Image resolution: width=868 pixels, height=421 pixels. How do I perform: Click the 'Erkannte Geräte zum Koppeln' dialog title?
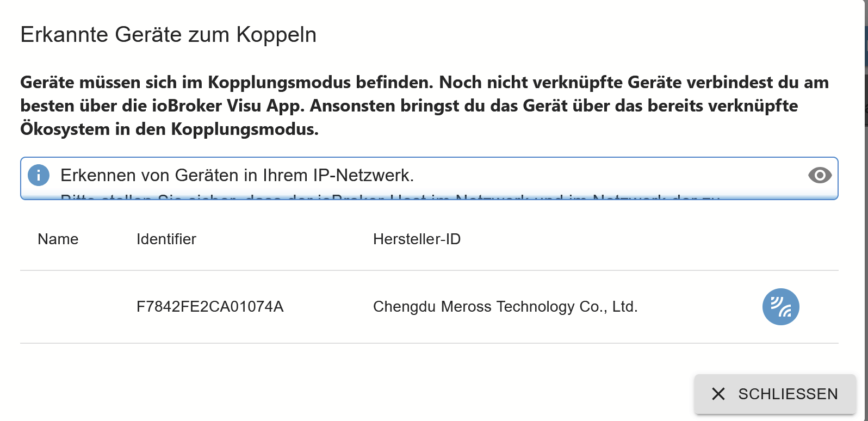point(169,35)
